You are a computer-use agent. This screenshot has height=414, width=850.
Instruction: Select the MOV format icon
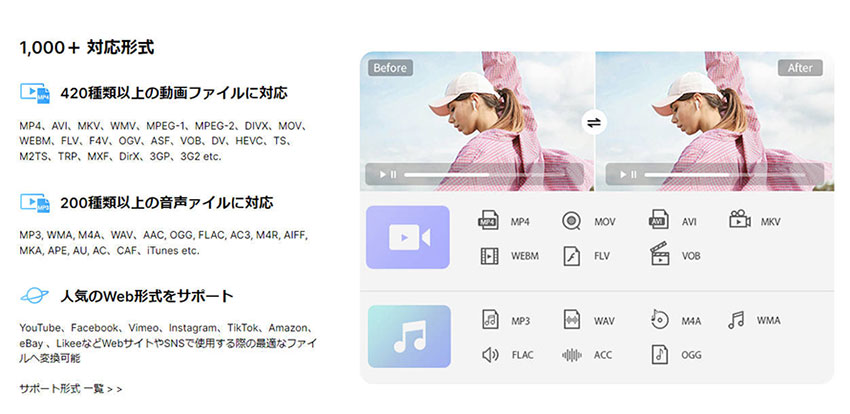pos(571,221)
